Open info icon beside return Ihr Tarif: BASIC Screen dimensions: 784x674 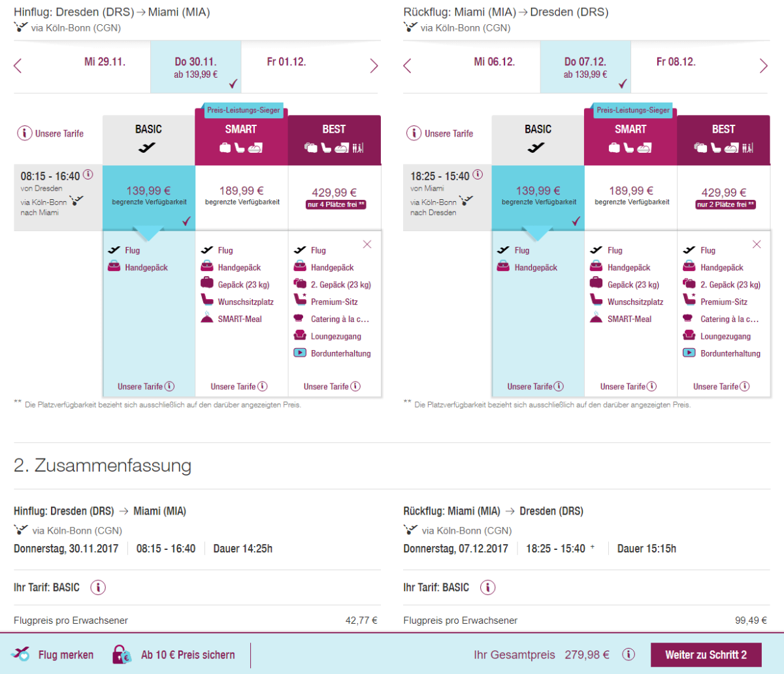(487, 587)
